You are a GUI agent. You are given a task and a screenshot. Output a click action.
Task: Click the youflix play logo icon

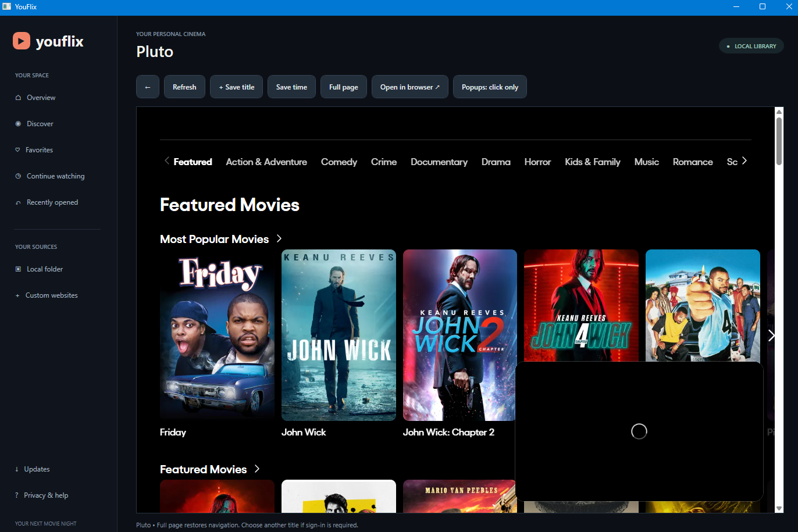22,41
